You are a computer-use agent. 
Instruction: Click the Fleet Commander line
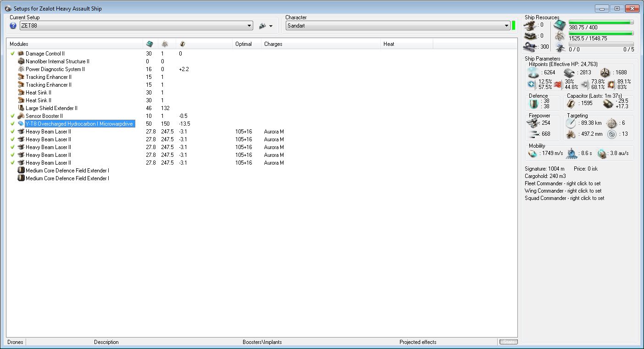(x=563, y=183)
